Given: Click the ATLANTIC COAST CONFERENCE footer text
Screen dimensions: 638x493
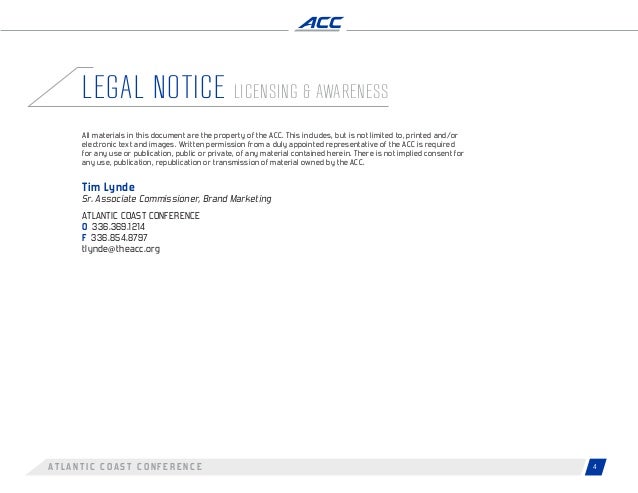Looking at the screenshot, I should [x=125, y=467].
